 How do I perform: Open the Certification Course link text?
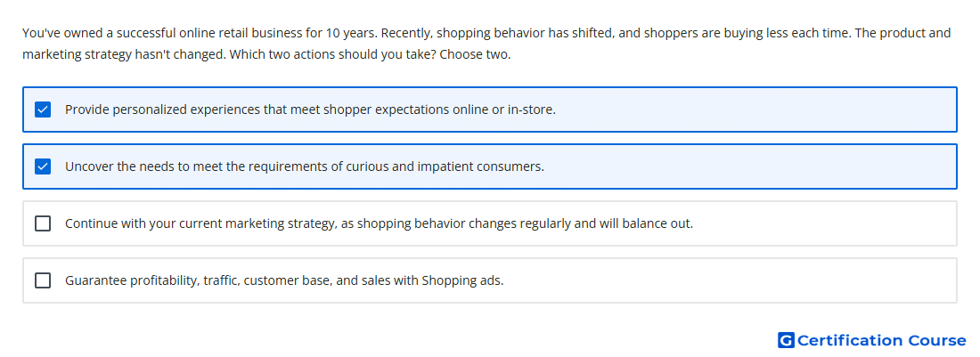click(x=881, y=340)
